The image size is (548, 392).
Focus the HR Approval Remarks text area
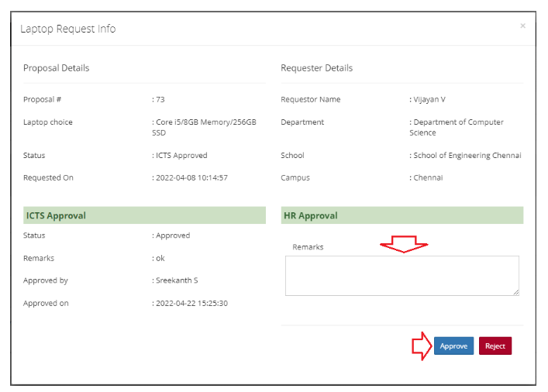[x=402, y=275]
